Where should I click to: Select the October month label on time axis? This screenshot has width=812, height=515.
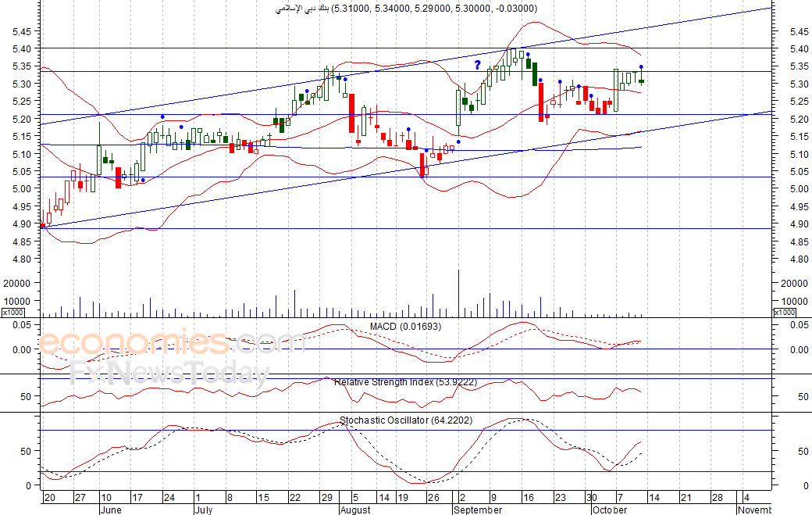coord(610,510)
